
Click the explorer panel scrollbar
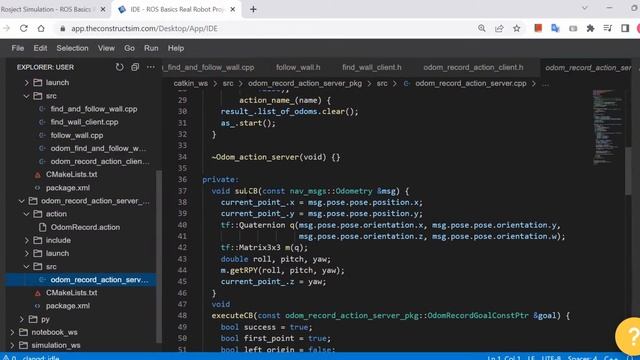[159, 257]
